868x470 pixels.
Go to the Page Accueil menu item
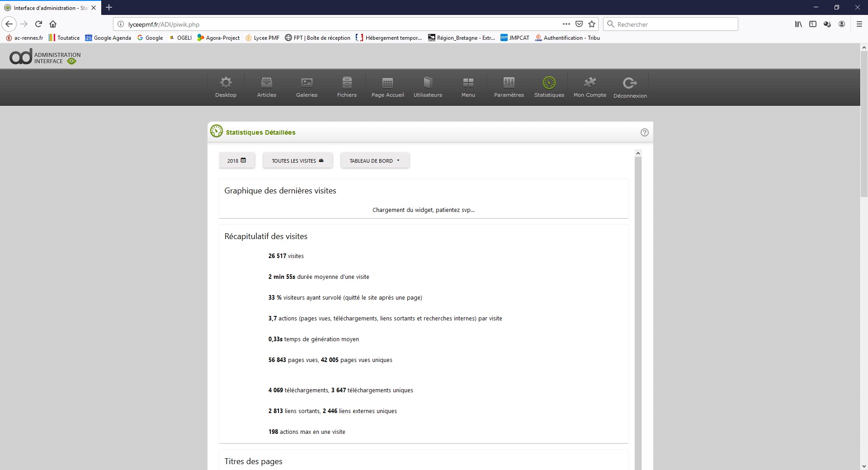387,87
